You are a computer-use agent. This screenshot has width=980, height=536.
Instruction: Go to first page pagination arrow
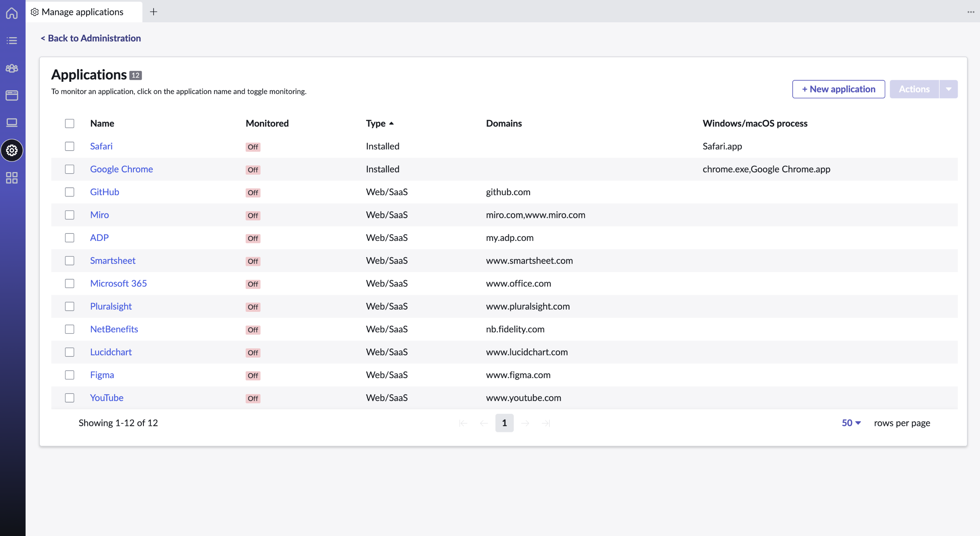click(463, 423)
